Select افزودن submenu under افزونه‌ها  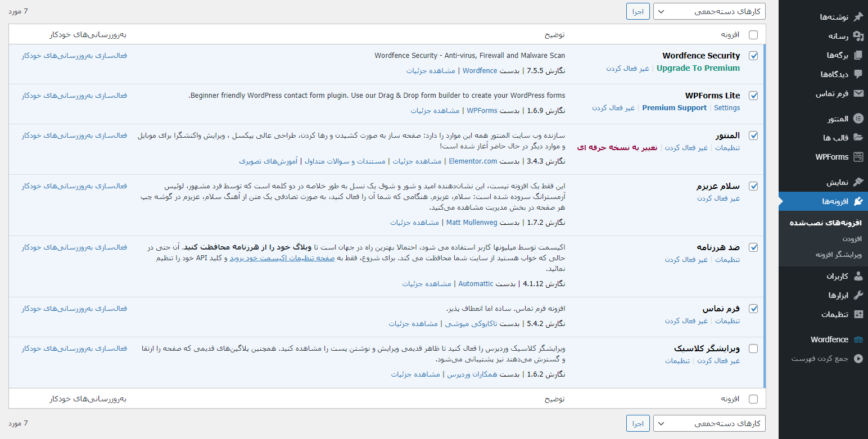(x=851, y=239)
